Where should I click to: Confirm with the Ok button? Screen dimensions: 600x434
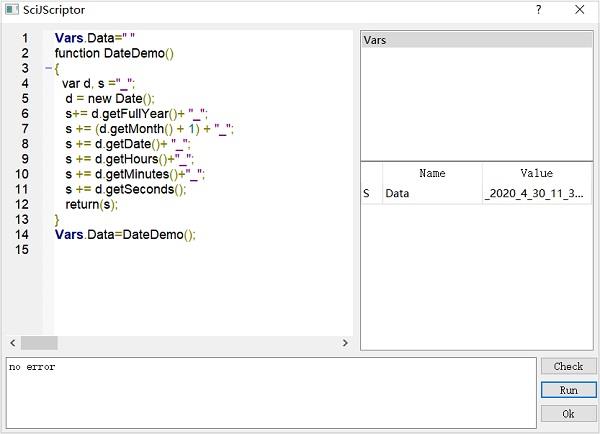tap(568, 413)
